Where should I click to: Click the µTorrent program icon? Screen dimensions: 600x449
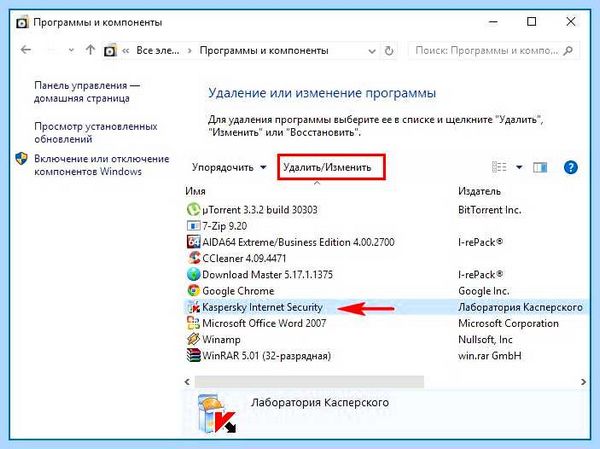pos(193,209)
